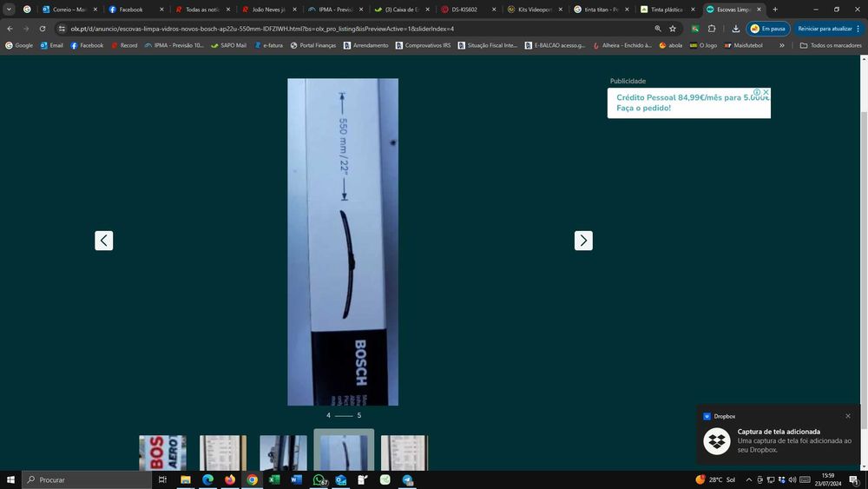Open the Extensions puzzle icon

pos(712,29)
